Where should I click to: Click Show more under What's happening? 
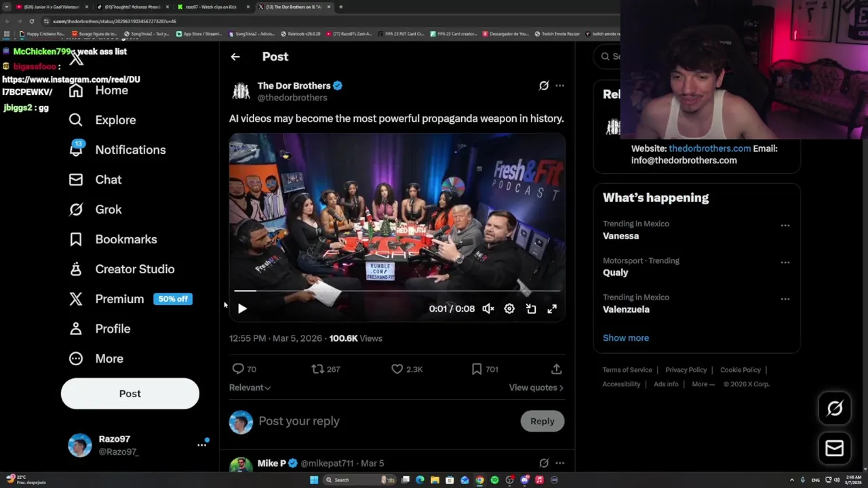[626, 338]
